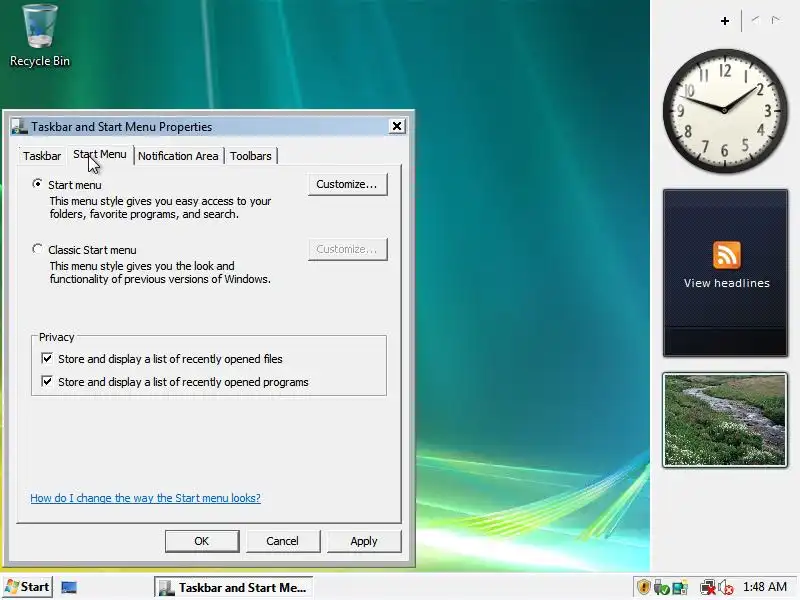Open the Notification Area tab
This screenshot has width=800, height=600.
point(178,156)
